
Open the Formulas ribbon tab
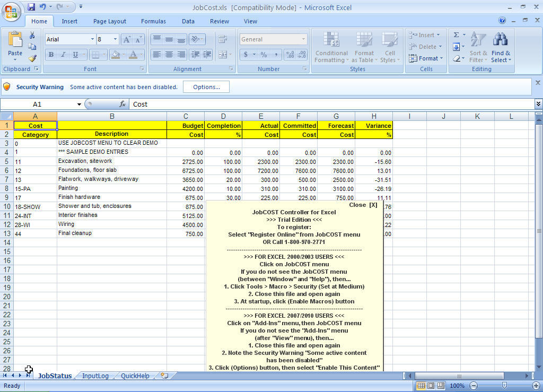153,21
